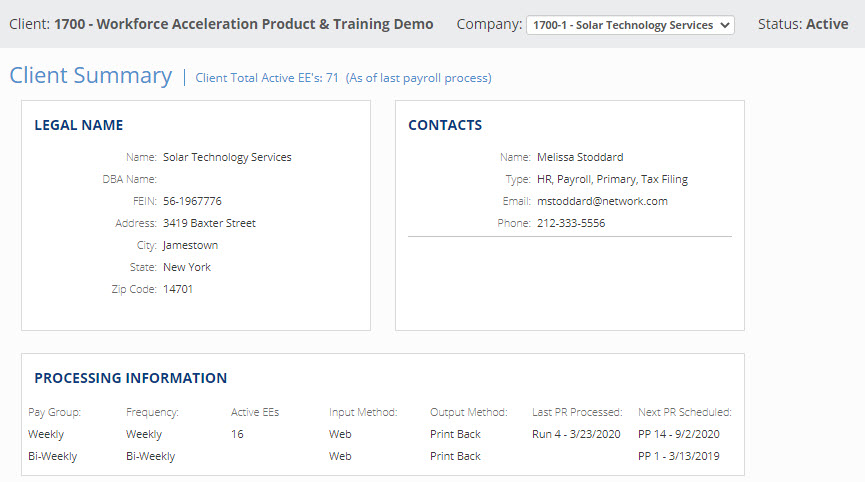Click the contact type HR, Payroll, Primary, Tax Filing

(612, 179)
